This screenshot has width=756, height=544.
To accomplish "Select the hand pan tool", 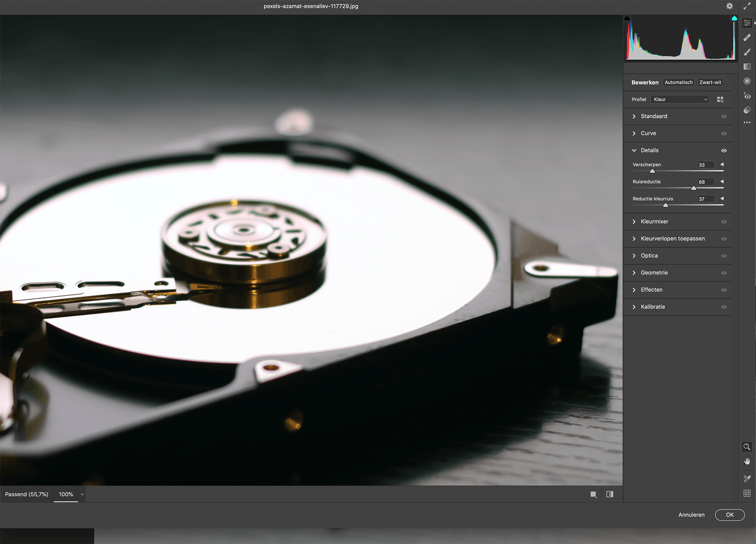I will tap(747, 461).
